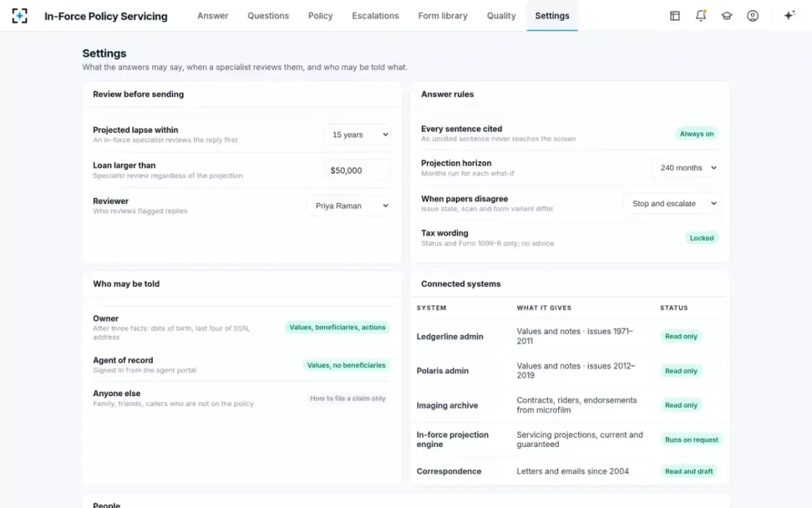Open the layout panel icon
This screenshot has width=812, height=508.
(x=675, y=16)
